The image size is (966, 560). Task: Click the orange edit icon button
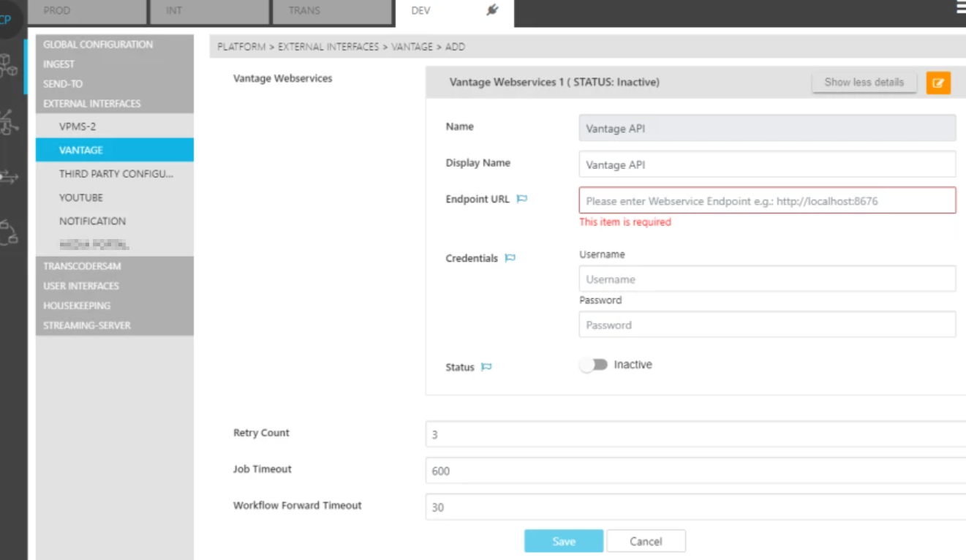tap(938, 83)
